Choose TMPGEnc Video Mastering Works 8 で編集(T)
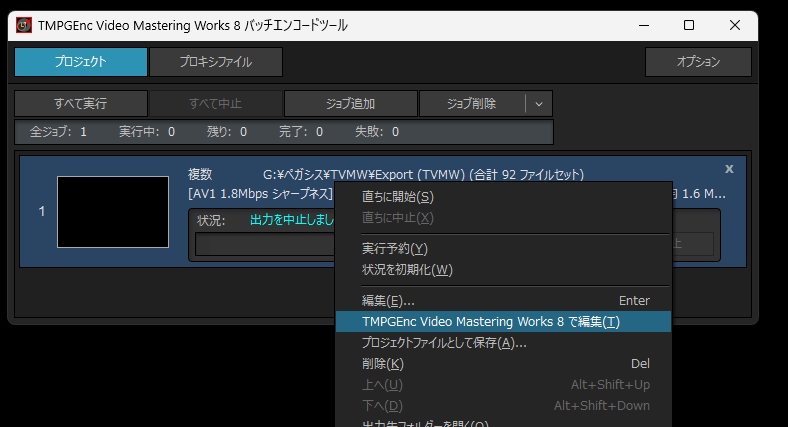788x427 pixels. (x=490, y=321)
